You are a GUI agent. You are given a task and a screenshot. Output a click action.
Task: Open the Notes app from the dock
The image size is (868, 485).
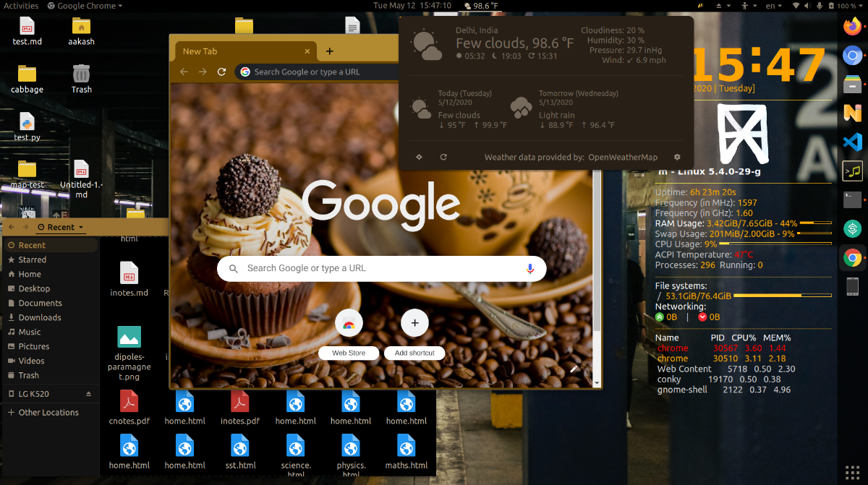852,113
